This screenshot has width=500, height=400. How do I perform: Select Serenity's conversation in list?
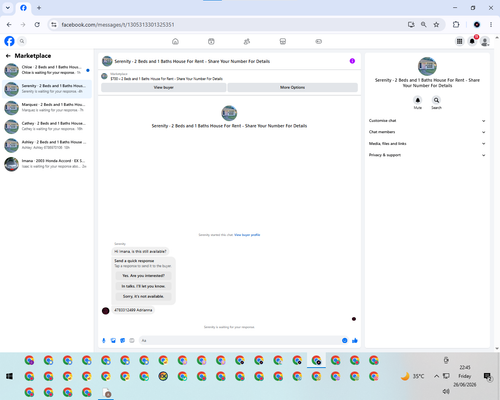coord(47,89)
